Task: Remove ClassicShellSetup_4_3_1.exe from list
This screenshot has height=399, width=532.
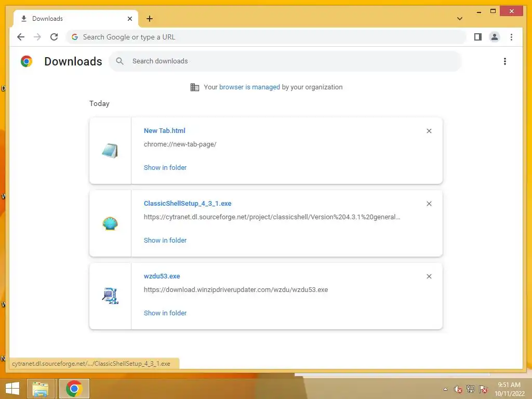Action: (x=429, y=204)
